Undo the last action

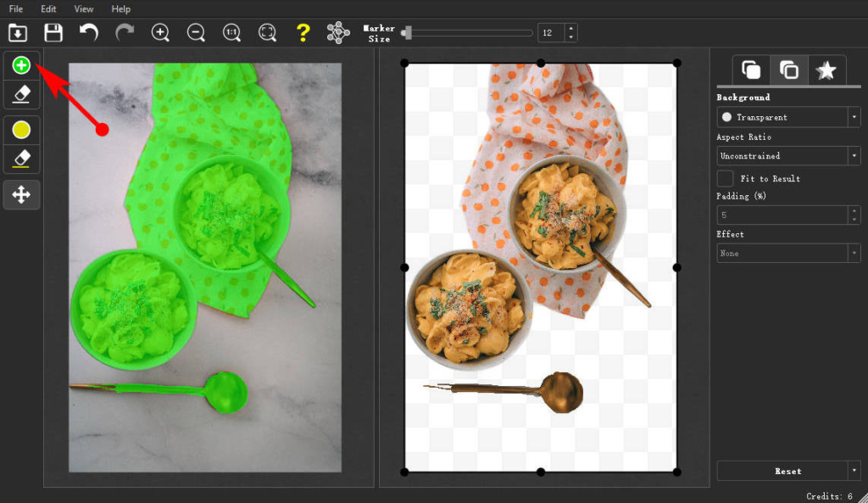(89, 33)
